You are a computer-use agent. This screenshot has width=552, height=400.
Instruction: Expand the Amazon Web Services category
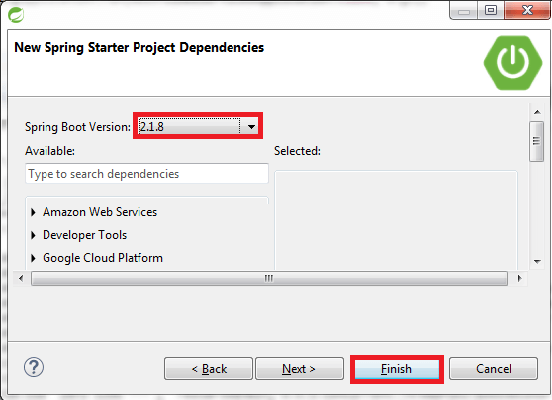click(x=33, y=212)
